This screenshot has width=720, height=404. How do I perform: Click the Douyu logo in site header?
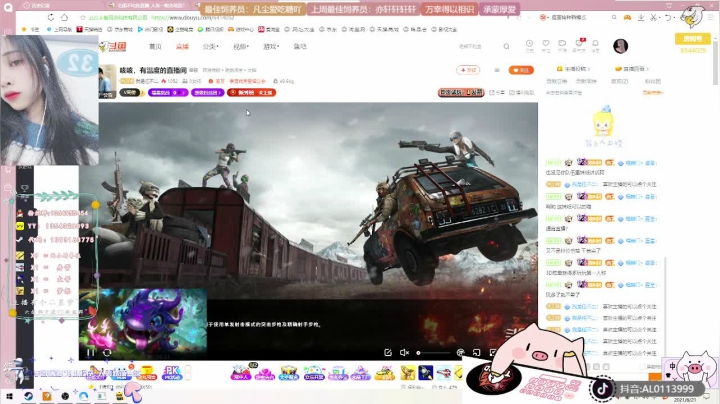(112, 46)
